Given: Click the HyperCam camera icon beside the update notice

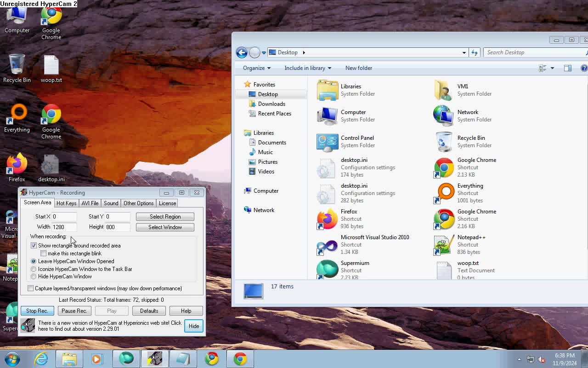Looking at the screenshot, I should click(28, 326).
